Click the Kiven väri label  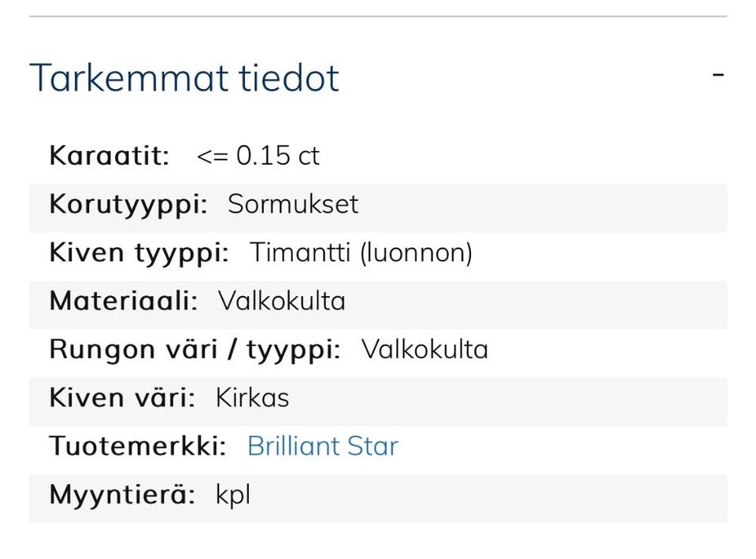click(x=122, y=398)
